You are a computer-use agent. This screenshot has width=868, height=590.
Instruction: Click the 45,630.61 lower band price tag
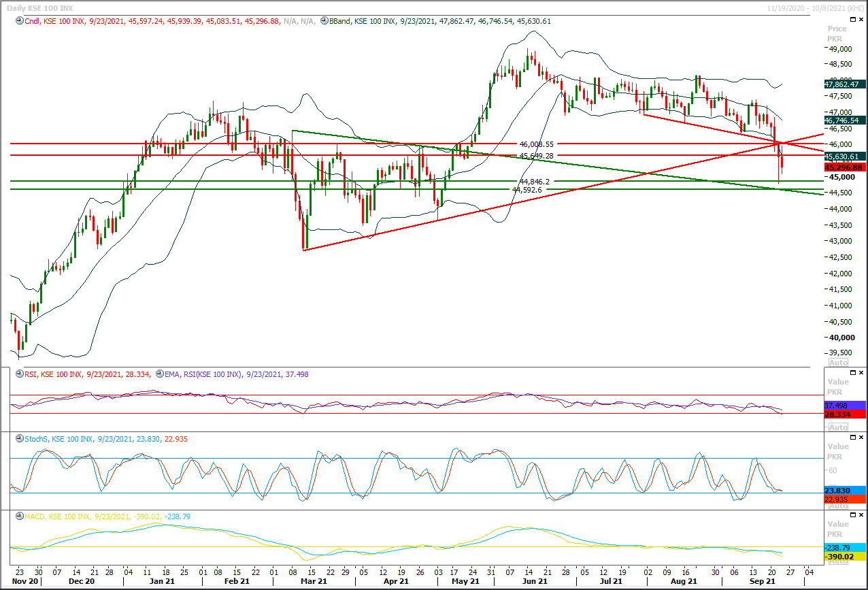coord(844,156)
